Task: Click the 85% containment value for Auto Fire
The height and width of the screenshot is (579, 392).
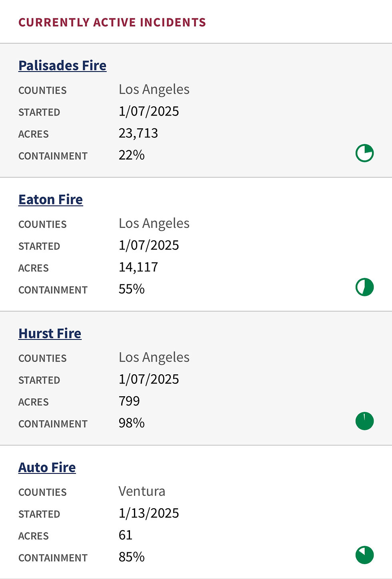Action: pyautogui.click(x=132, y=557)
